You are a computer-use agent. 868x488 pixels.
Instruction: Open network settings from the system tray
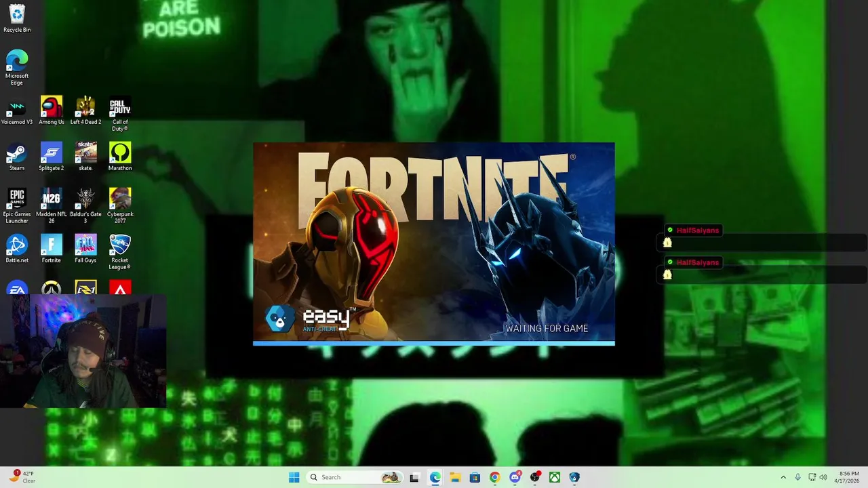point(812,477)
